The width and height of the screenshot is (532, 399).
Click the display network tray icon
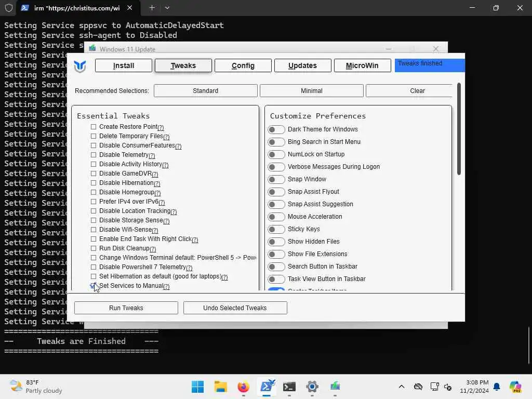click(x=434, y=387)
